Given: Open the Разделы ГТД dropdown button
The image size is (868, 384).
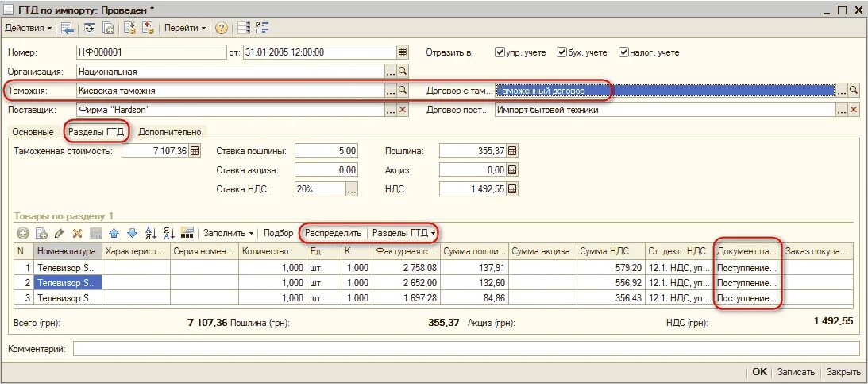Looking at the screenshot, I should (x=403, y=233).
